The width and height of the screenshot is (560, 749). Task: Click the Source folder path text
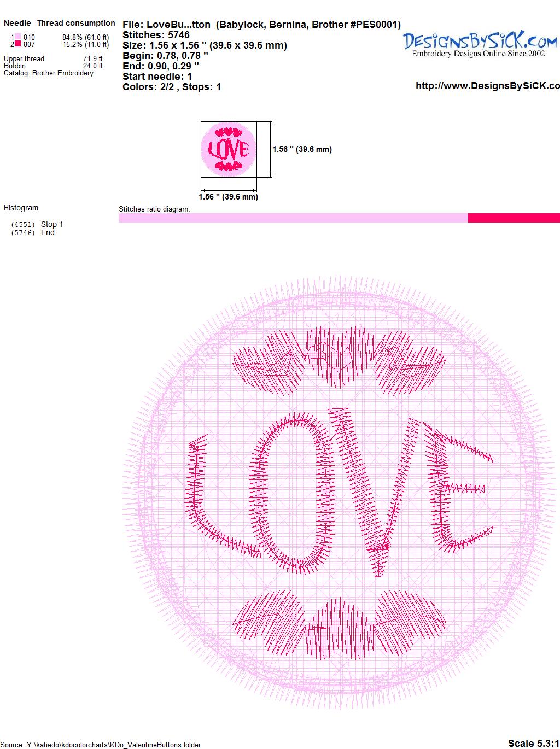click(x=101, y=745)
